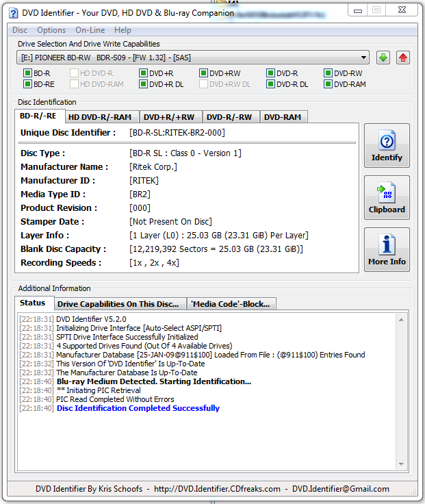Toggle the DVD-R DL capability checkbox
The height and width of the screenshot is (504, 425).
pos(270,84)
